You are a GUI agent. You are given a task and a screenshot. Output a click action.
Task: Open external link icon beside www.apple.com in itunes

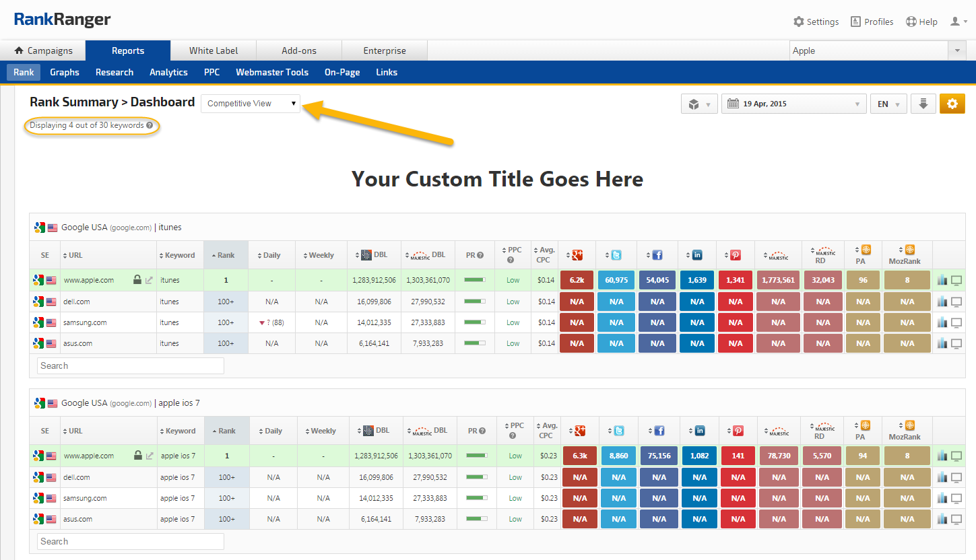[x=150, y=280]
